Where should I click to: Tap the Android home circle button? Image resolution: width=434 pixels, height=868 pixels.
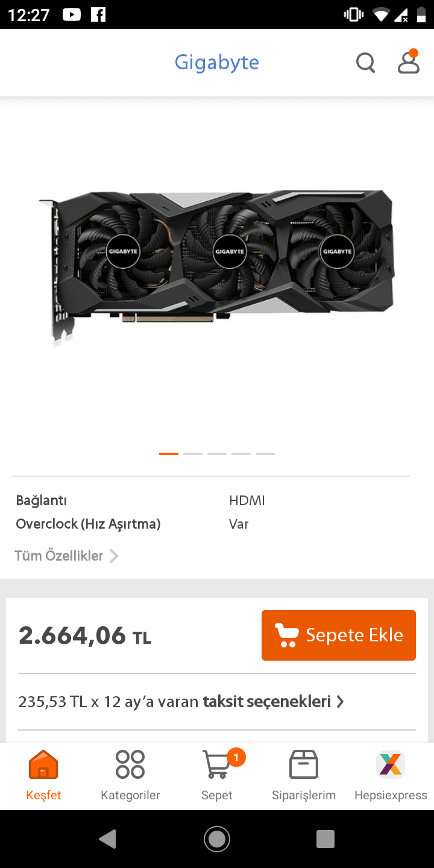(x=217, y=839)
